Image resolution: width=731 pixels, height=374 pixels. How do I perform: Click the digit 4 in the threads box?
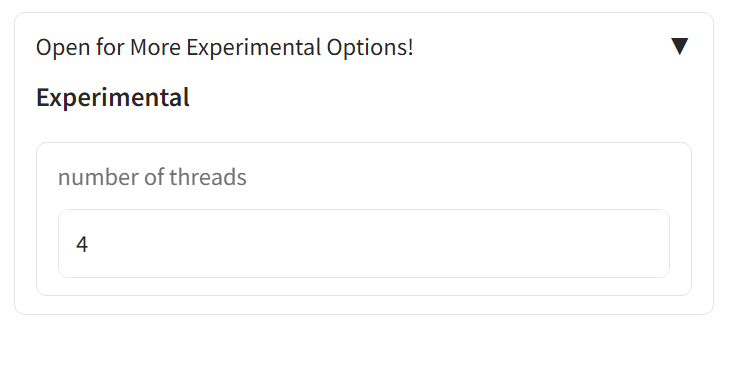pyautogui.click(x=82, y=244)
